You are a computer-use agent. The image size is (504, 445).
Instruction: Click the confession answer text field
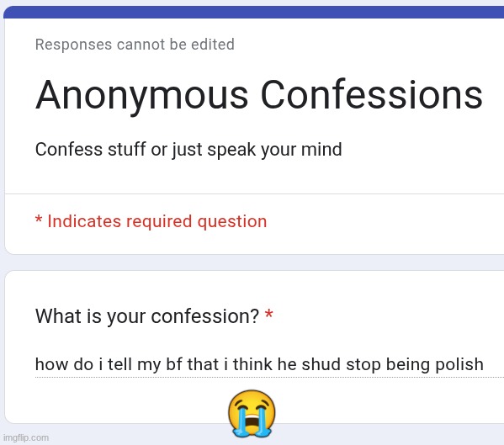pos(269,364)
